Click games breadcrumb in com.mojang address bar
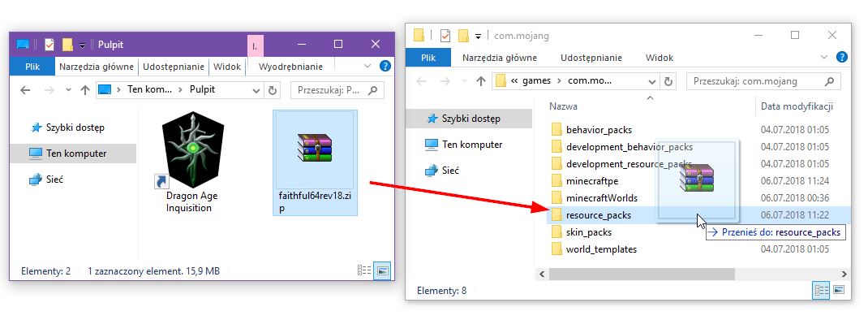Screen dimensions: 868x320 pos(537,80)
